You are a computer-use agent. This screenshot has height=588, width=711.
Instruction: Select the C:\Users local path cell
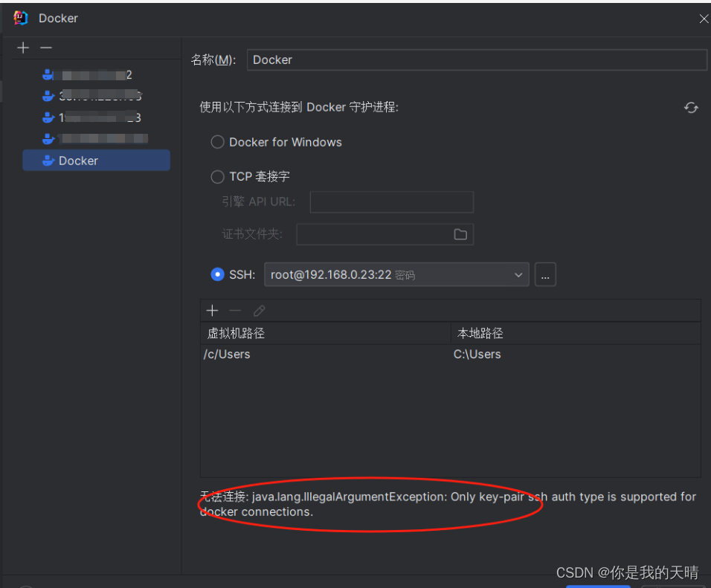coord(576,354)
